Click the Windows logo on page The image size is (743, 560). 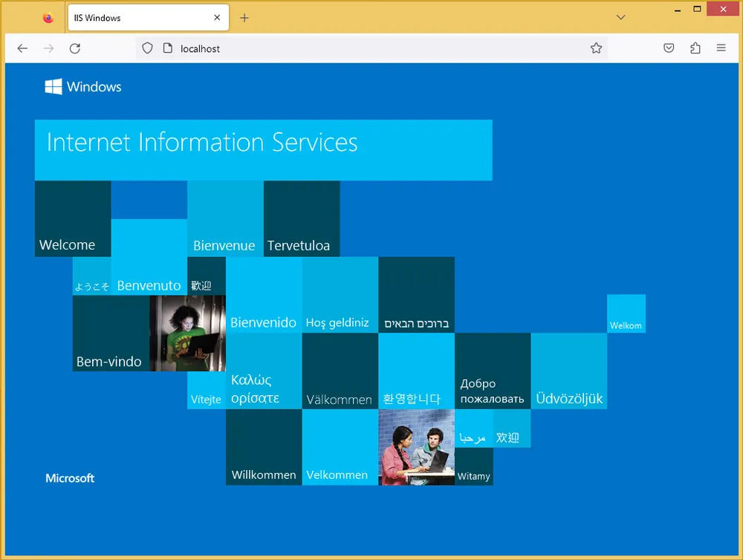[83, 87]
